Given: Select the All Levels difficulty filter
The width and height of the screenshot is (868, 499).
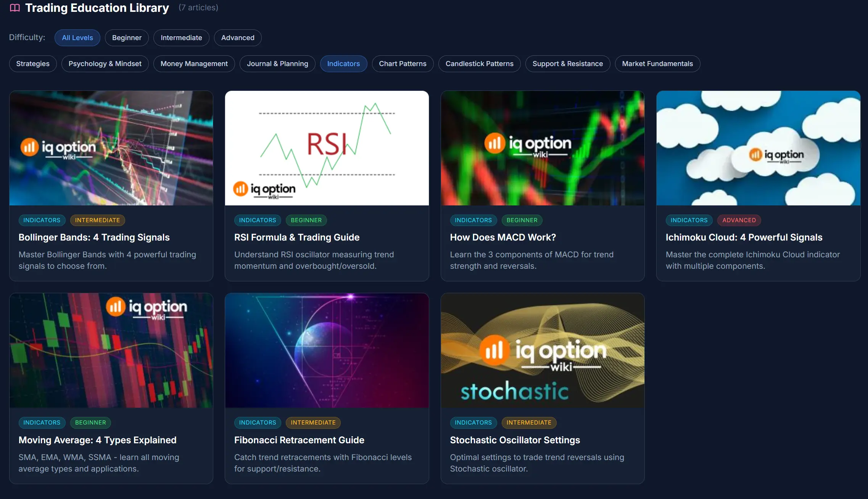Looking at the screenshot, I should (x=77, y=38).
